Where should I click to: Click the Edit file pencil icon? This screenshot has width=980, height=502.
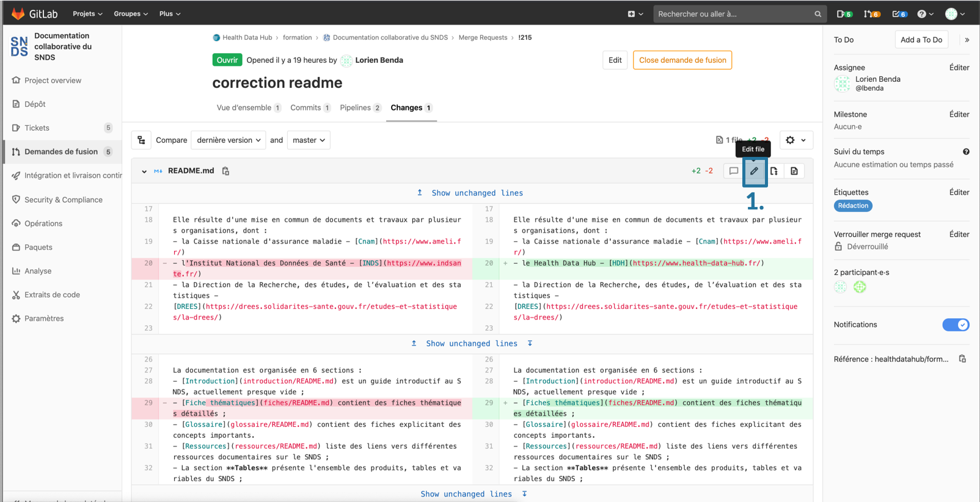pyautogui.click(x=754, y=171)
